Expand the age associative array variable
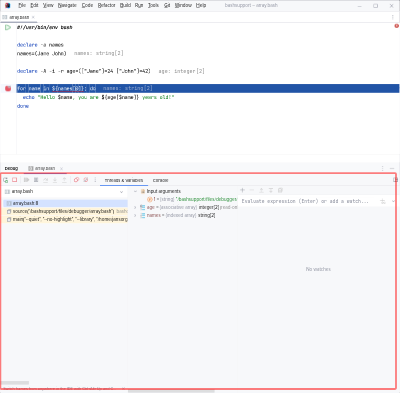This screenshot has height=393, width=400. point(135,207)
